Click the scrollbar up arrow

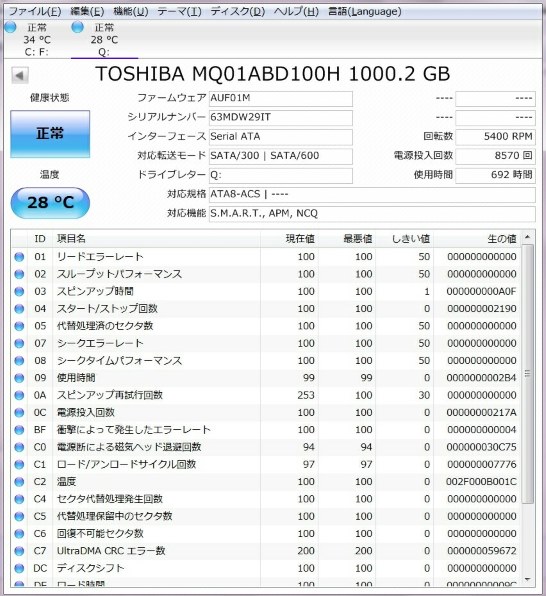coord(527,237)
